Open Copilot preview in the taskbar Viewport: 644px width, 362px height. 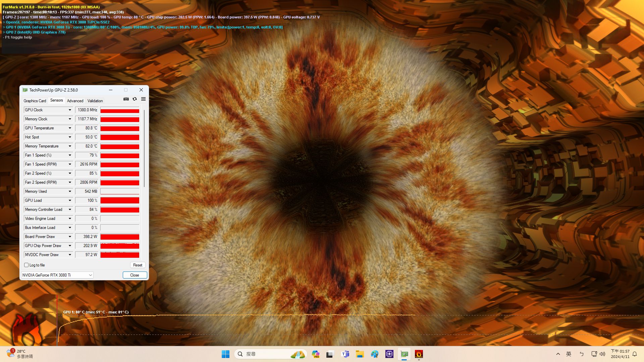pos(315,354)
